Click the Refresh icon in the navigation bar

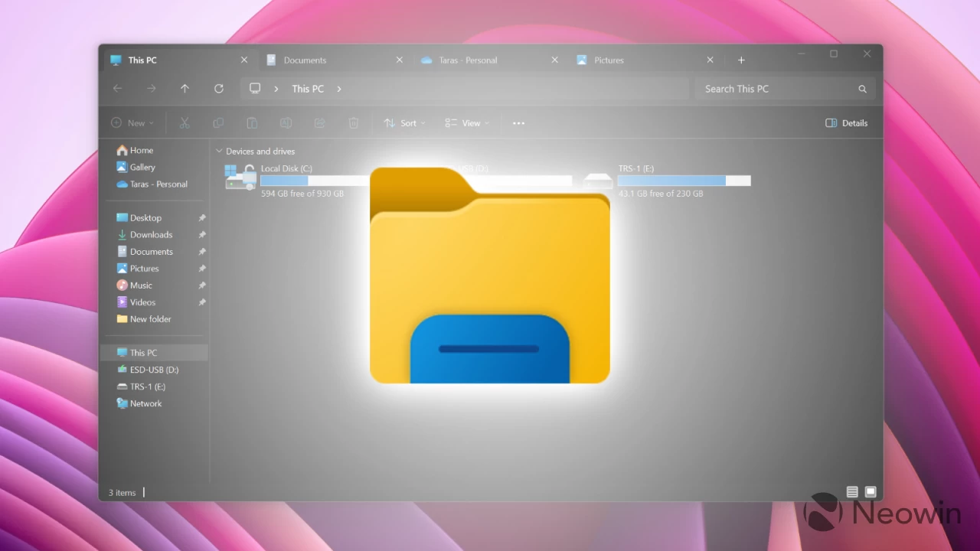218,88
